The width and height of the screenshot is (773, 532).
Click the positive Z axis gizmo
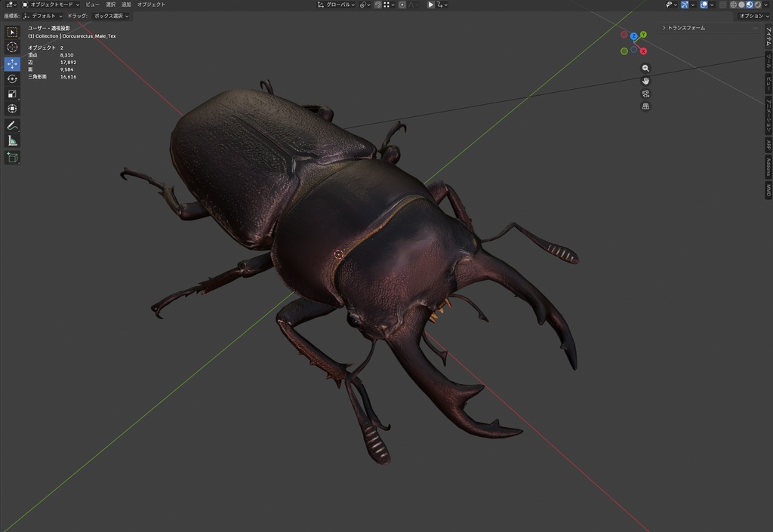(x=634, y=36)
